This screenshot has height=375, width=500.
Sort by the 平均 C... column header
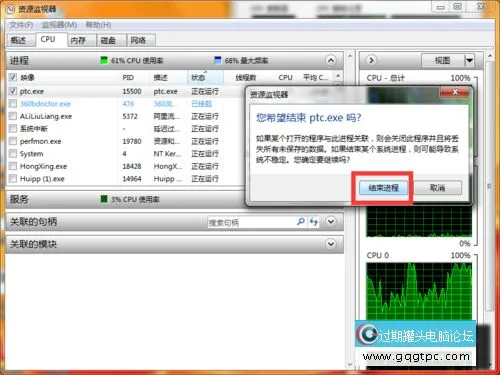pos(315,78)
